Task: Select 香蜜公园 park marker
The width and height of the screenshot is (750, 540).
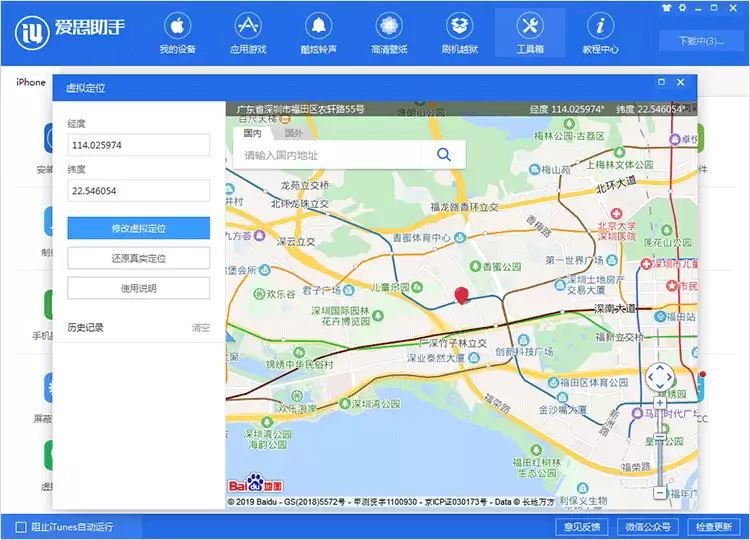Action: pyautogui.click(x=475, y=266)
